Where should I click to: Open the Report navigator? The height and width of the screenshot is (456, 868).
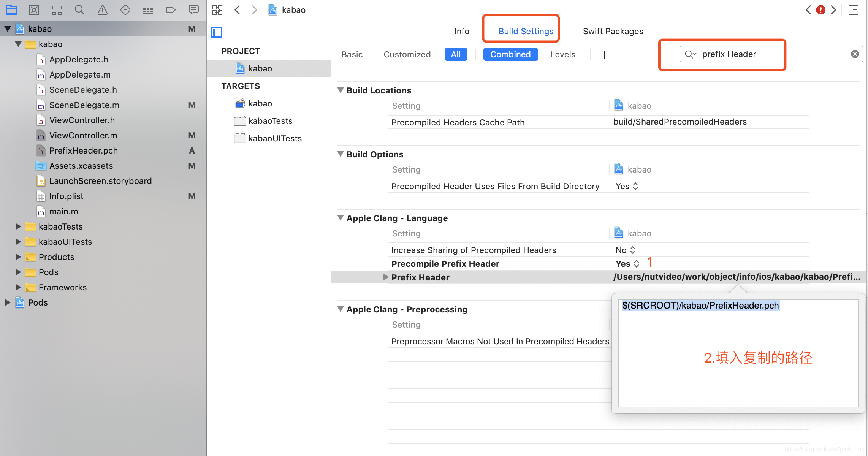[x=194, y=10]
